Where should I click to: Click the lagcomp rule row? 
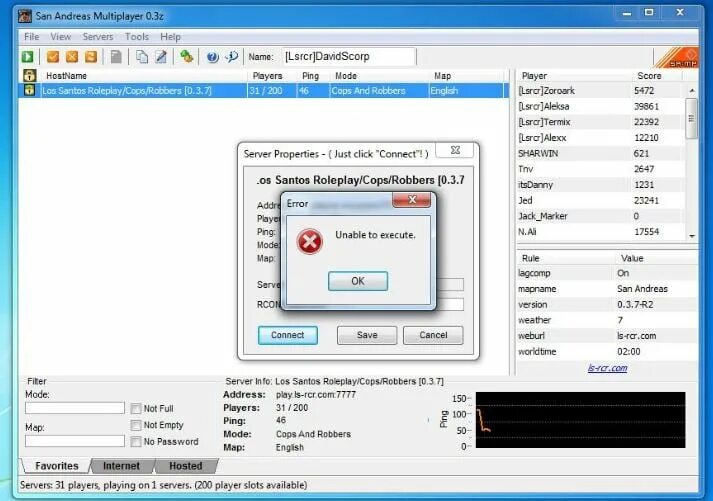coord(608,273)
